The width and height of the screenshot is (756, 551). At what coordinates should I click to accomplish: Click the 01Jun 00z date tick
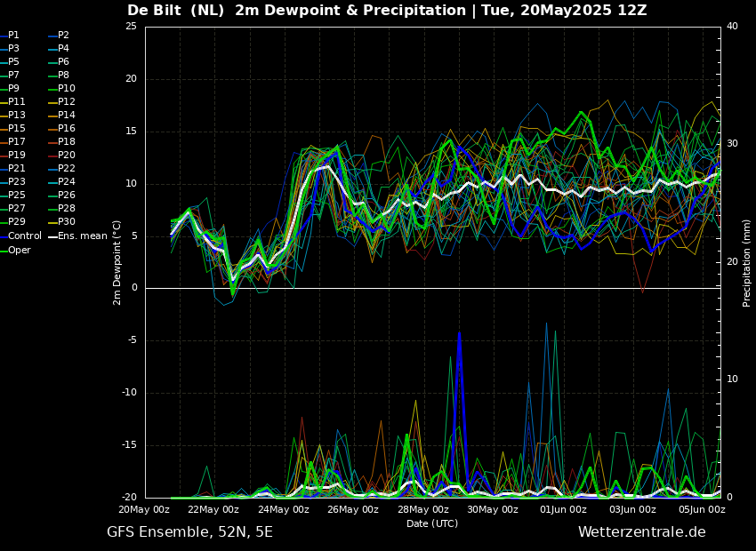[x=563, y=510]
